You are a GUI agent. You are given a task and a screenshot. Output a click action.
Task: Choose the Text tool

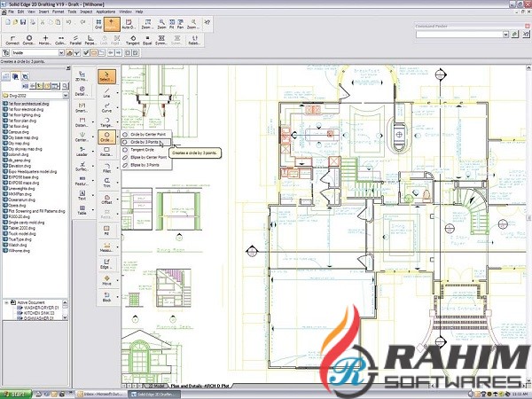pos(82,195)
